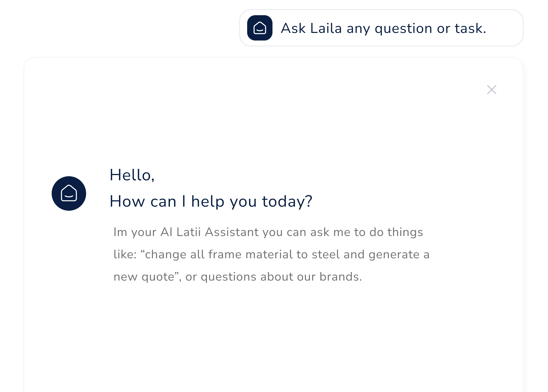Close the Laila assistant panel
The width and height of the screenshot is (548, 392).
click(492, 90)
